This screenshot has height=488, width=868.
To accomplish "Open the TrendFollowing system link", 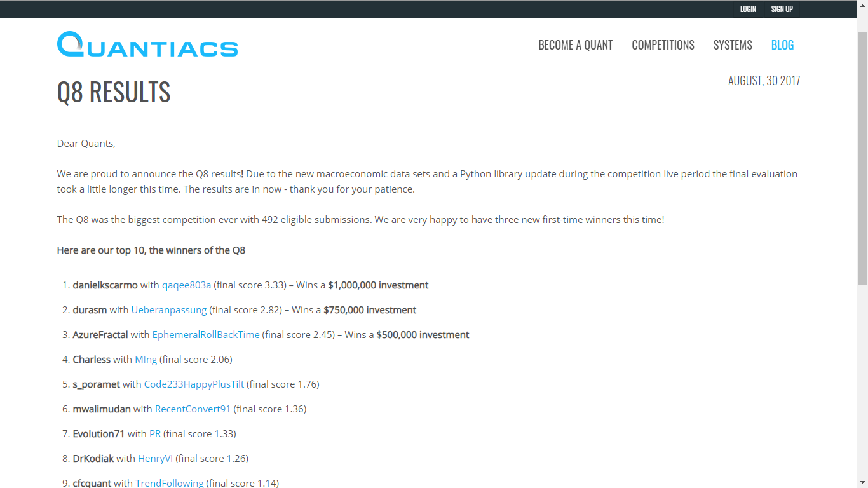I will [x=170, y=483].
